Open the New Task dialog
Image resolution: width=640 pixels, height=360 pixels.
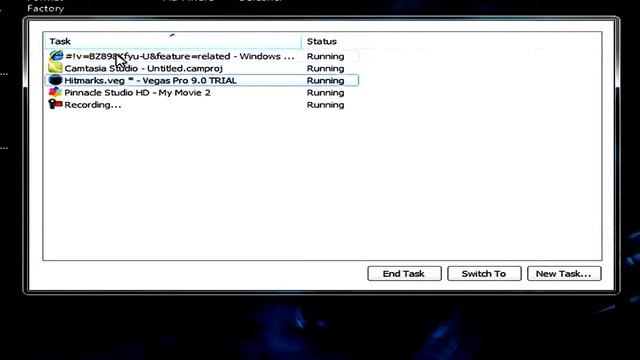pos(564,273)
